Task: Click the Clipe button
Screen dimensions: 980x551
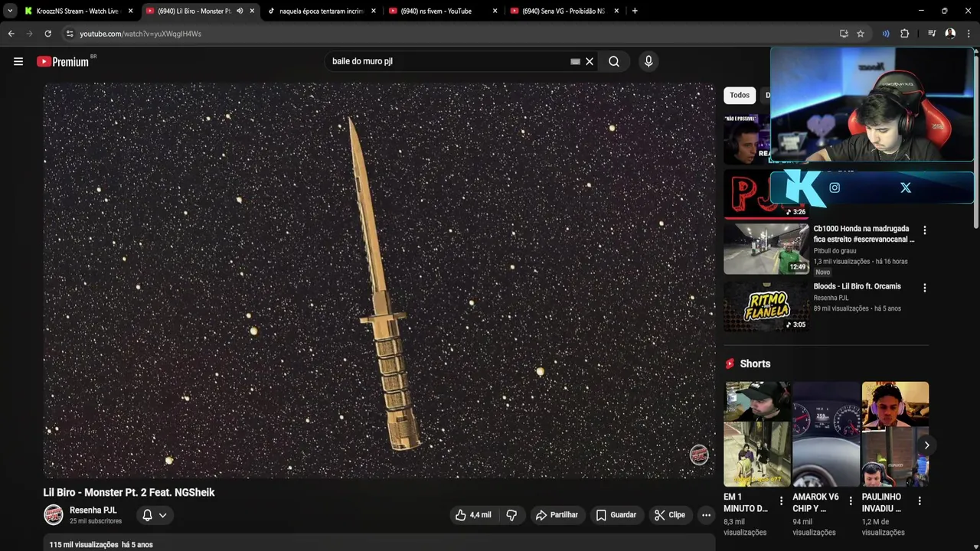Action: click(x=670, y=515)
